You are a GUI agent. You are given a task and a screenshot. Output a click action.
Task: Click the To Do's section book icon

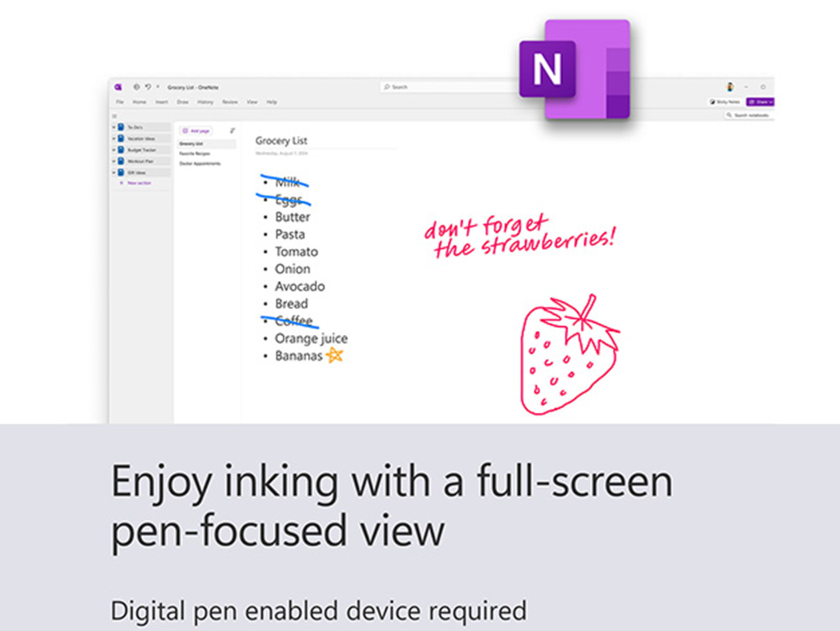coord(121,127)
